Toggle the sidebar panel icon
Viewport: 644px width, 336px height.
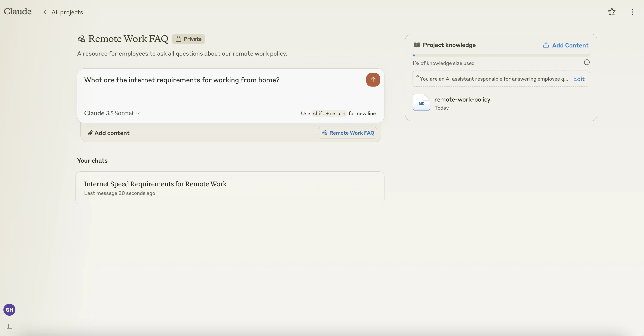point(9,326)
